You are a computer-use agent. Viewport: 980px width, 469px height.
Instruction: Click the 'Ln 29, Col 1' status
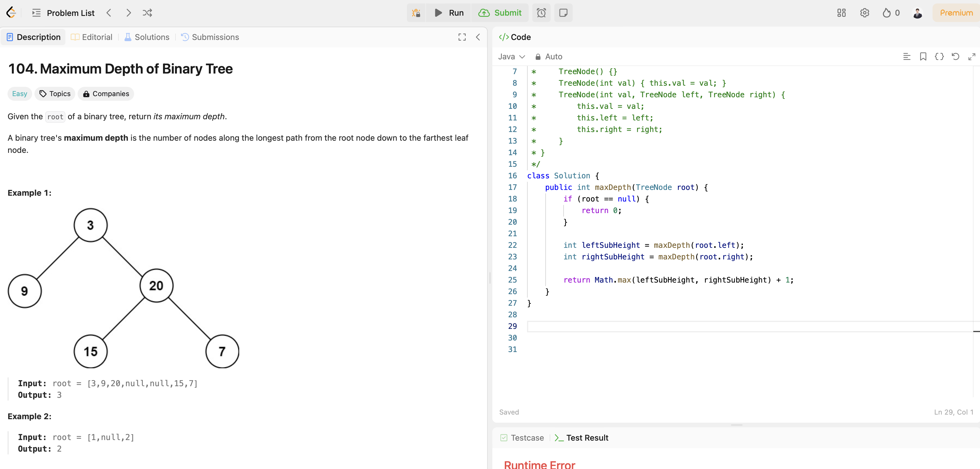pos(953,412)
